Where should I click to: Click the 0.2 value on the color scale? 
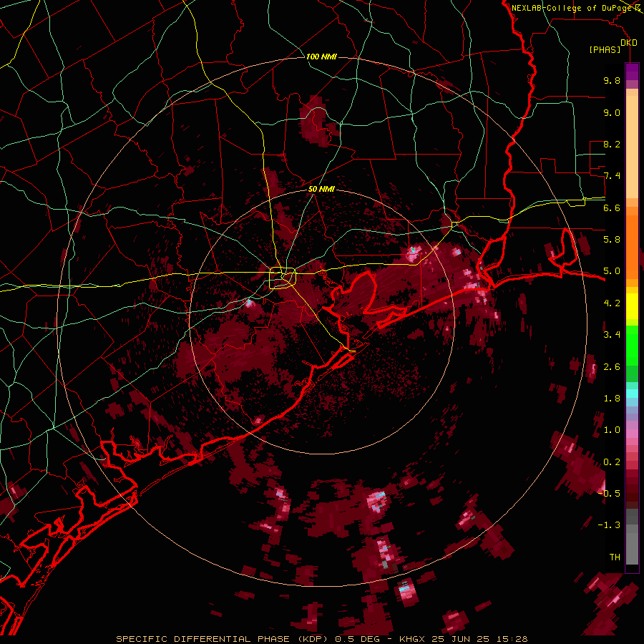pyautogui.click(x=612, y=462)
